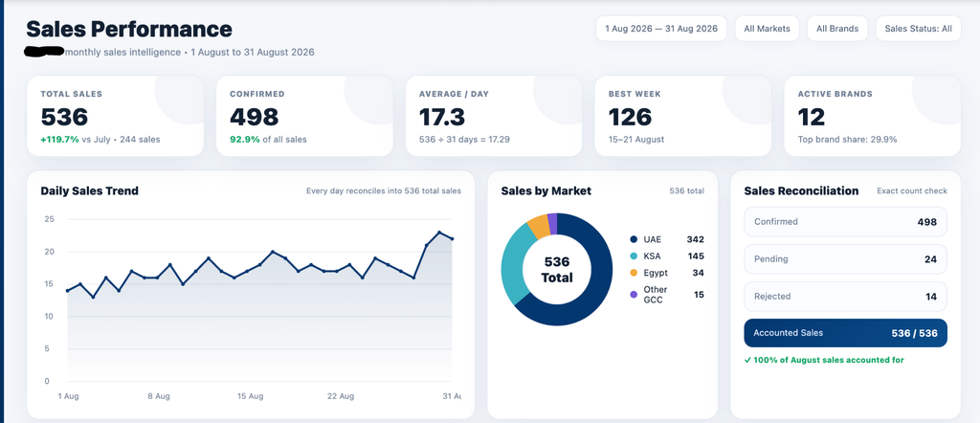Image resolution: width=980 pixels, height=423 pixels.
Task: Click '536 ÷ 31 days = 17.29' text
Action: tap(464, 140)
